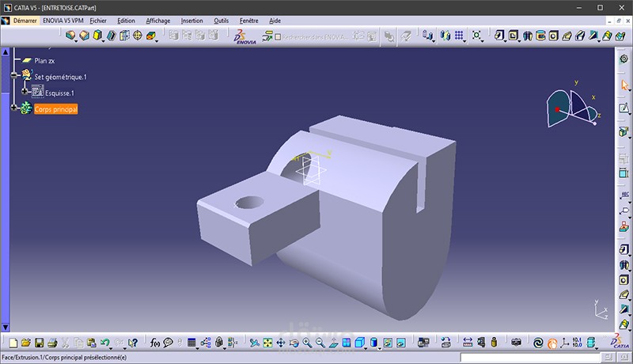The height and width of the screenshot is (364, 633).
Task: Click the Zoom In magnifier icon
Action: (307, 343)
